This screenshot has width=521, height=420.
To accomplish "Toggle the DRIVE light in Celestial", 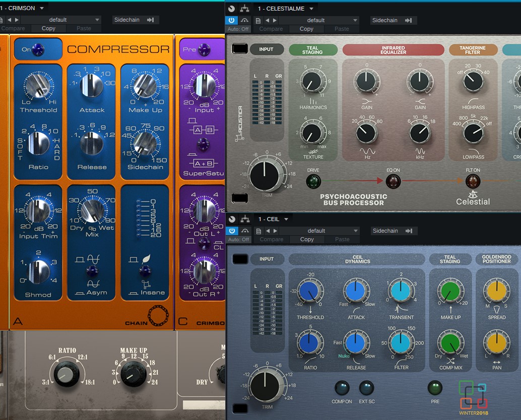I will 313,181.
